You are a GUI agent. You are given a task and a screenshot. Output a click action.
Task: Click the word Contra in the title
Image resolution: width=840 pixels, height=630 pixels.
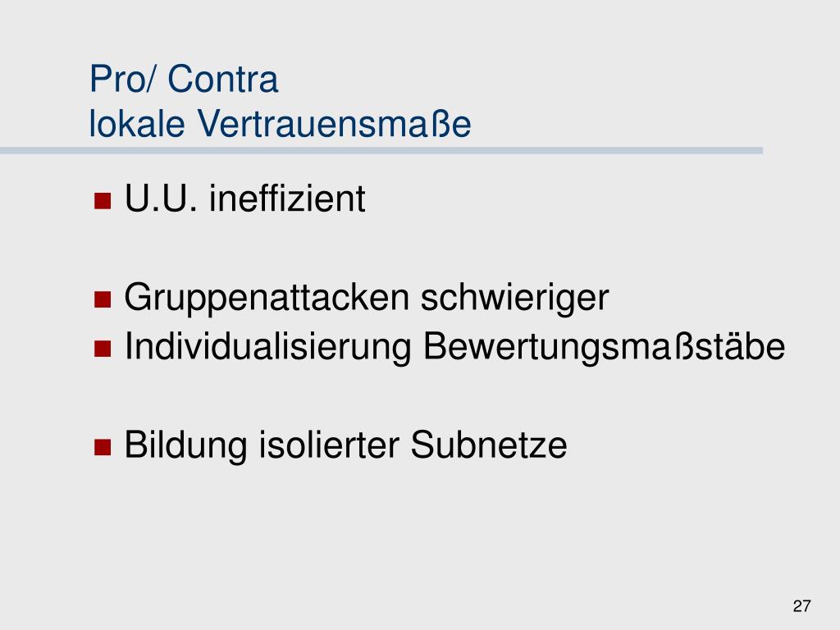click(223, 79)
